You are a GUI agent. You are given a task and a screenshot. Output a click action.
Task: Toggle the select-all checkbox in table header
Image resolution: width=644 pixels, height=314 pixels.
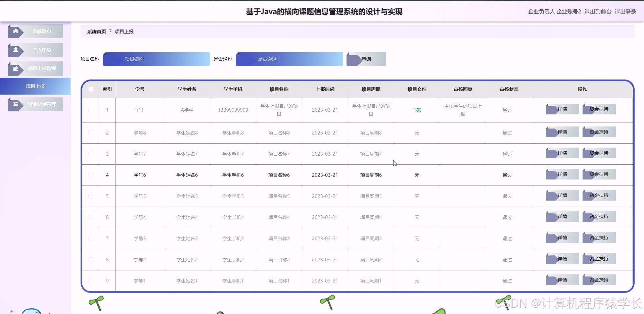(90, 89)
